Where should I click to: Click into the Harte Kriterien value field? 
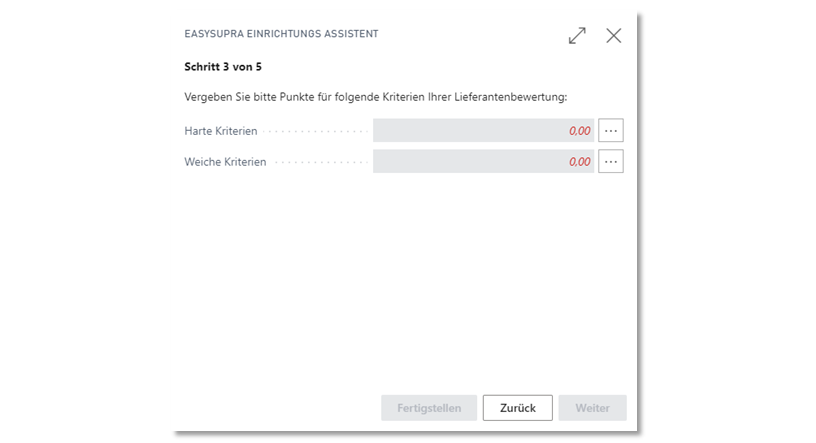tap(483, 130)
